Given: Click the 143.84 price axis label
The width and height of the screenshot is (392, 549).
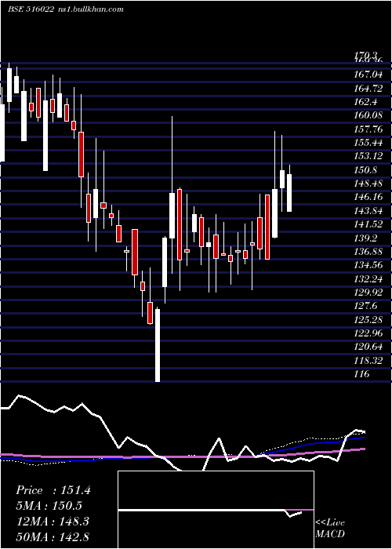Looking at the screenshot, I should [x=368, y=210].
